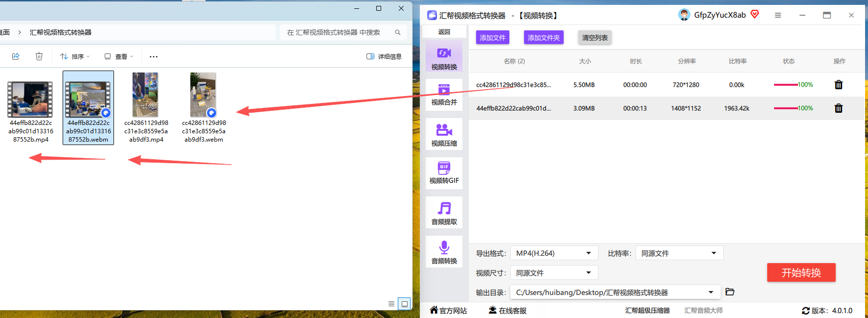The image size is (868, 318).
Task: Expand the 导出格式 MP4(H.264) dropdown
Action: coord(554,253)
